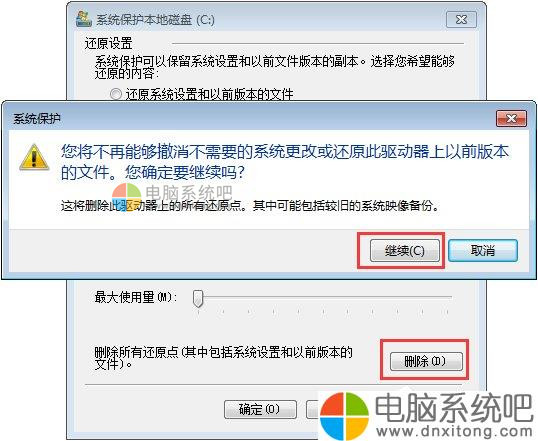Click the 删除所有还原点 description text
Viewport: 538px width, 441px height.
(x=223, y=358)
